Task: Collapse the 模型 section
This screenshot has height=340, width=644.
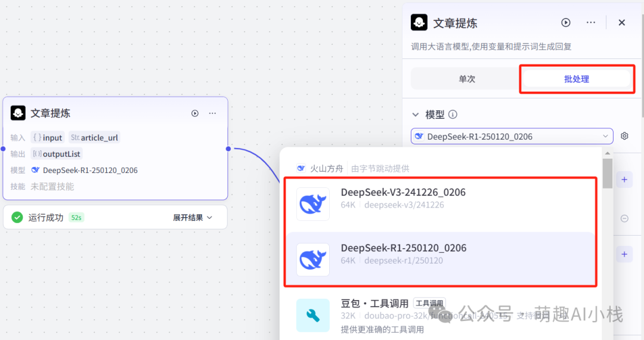Action: pos(416,115)
